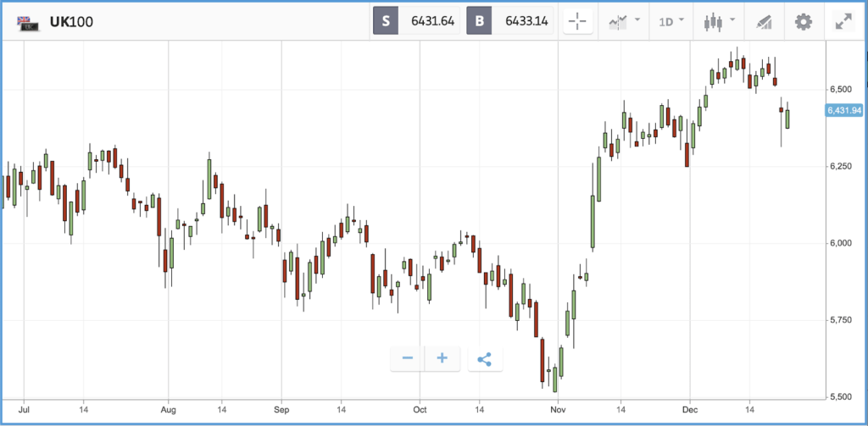Zoom in with the plus button
This screenshot has height=426, width=868.
click(442, 358)
